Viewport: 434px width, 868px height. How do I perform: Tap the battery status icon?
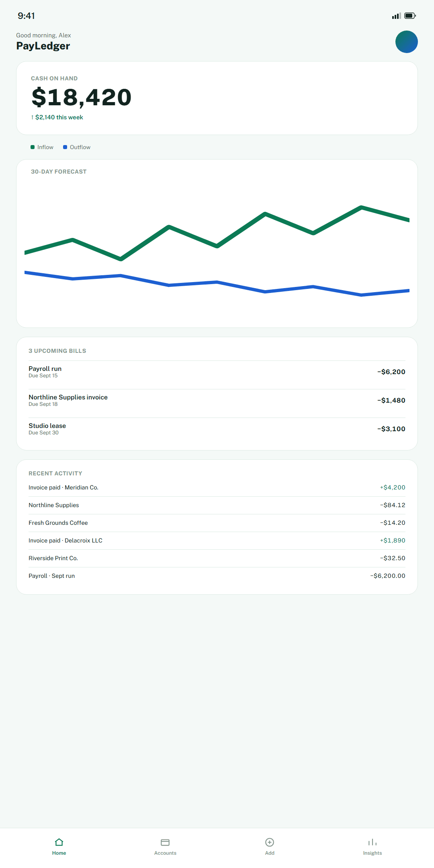pos(410,16)
